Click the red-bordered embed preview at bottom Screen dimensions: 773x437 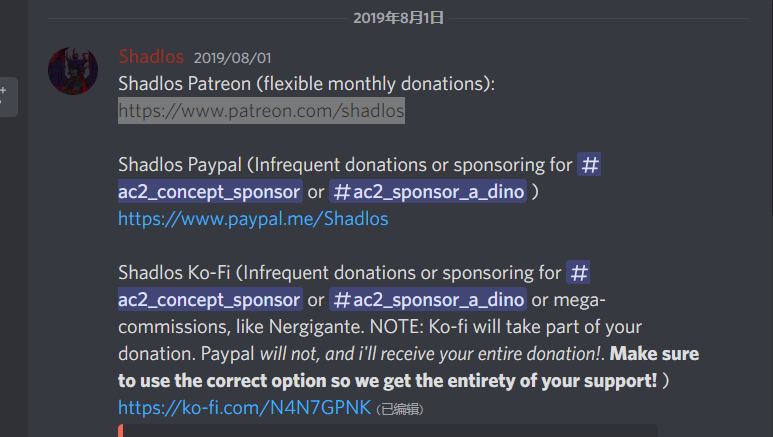click(388, 430)
